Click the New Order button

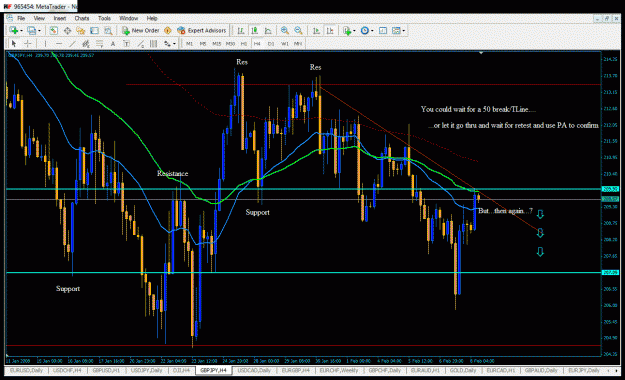(140, 30)
